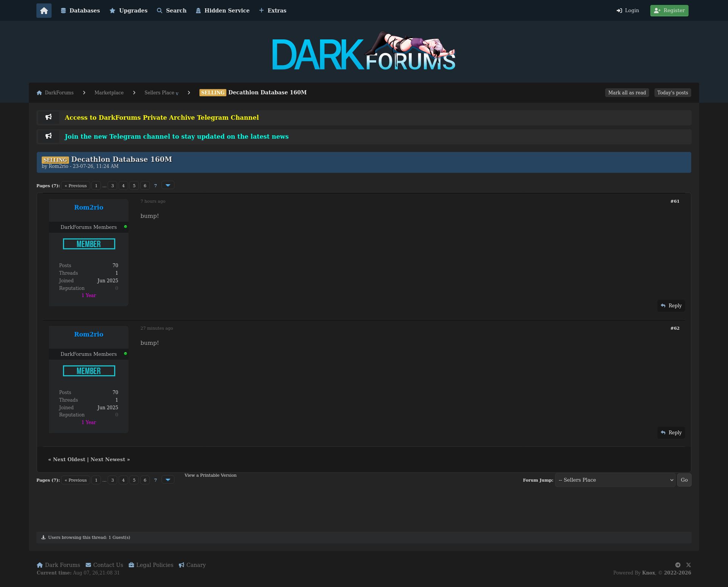
Task: Click megaphone icon beside Private Archive announcement
Action: coord(49,117)
